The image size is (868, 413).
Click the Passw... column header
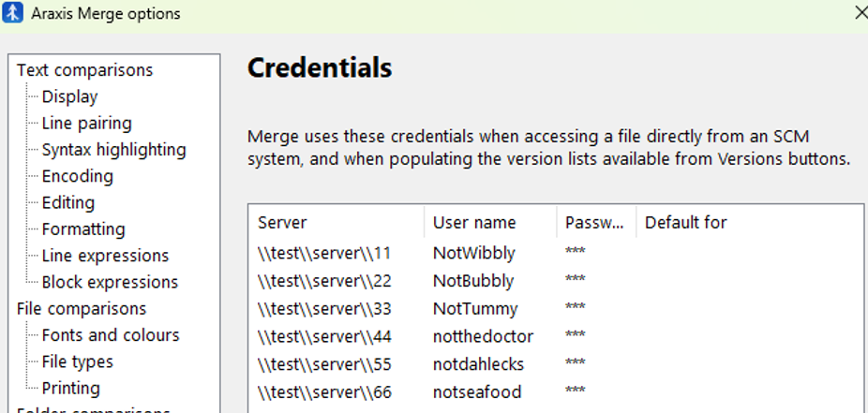point(596,222)
